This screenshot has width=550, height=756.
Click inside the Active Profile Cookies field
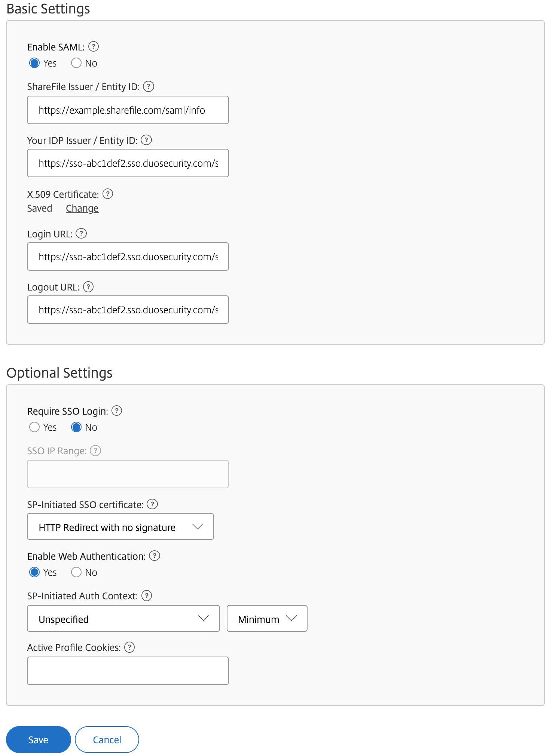pyautogui.click(x=128, y=670)
